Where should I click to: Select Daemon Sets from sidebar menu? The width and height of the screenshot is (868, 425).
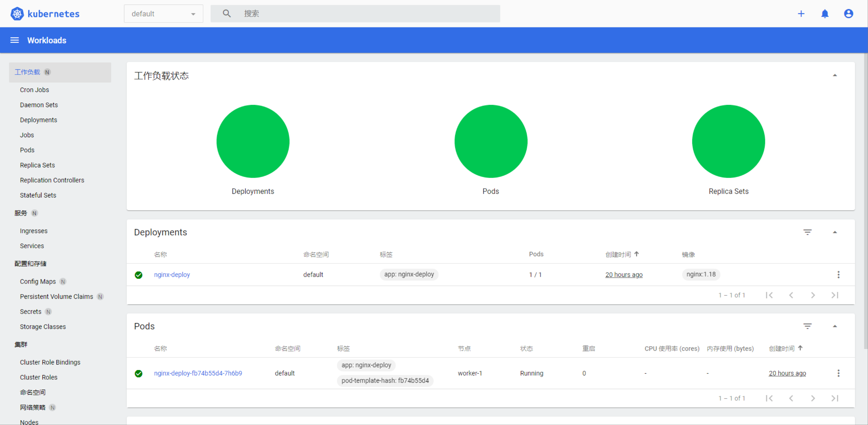(39, 104)
